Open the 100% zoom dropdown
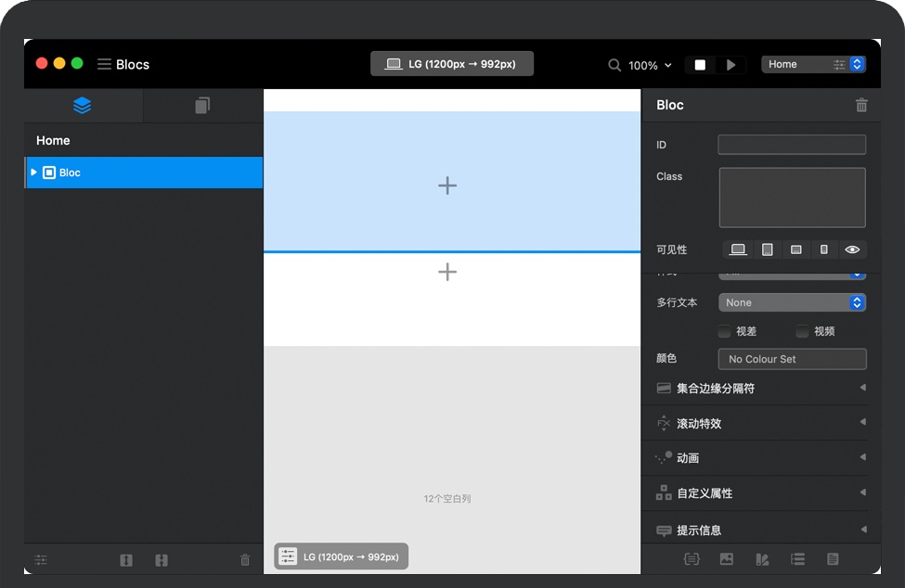905x588 pixels. click(651, 65)
